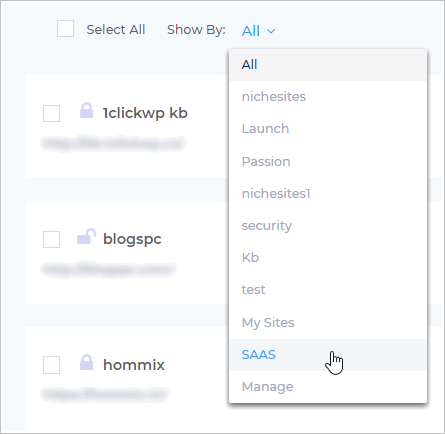This screenshot has height=434, width=445.
Task: Filter sites by nichesites group
Action: [328, 97]
